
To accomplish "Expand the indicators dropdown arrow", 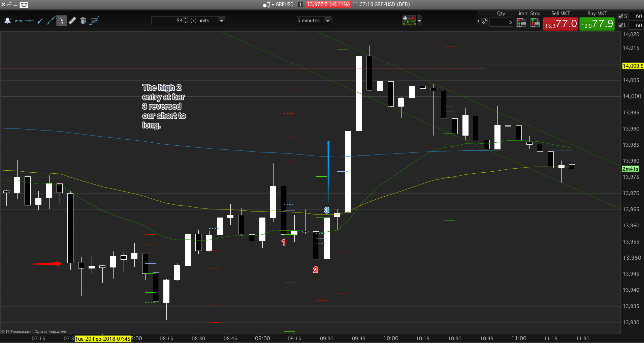I will (419, 21).
